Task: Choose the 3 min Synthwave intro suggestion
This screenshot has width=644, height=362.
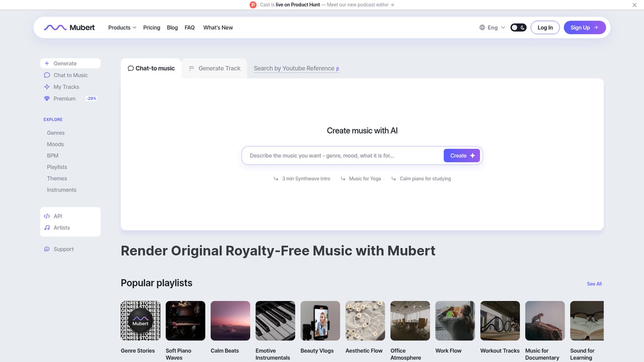Action: coord(302,178)
